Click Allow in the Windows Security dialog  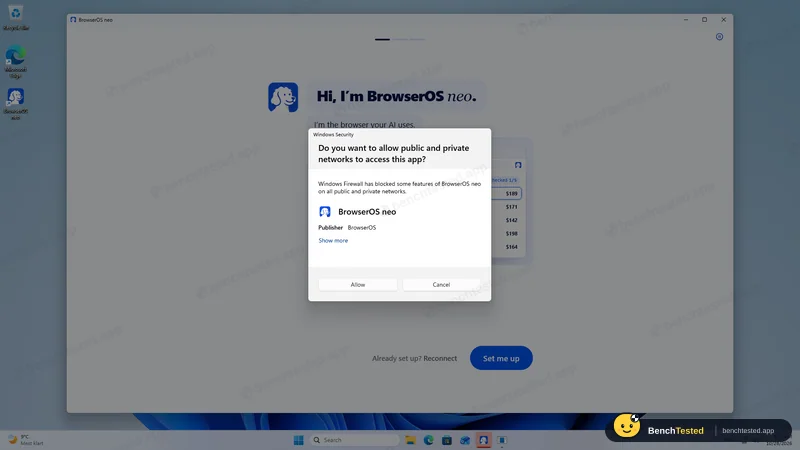[x=358, y=285]
